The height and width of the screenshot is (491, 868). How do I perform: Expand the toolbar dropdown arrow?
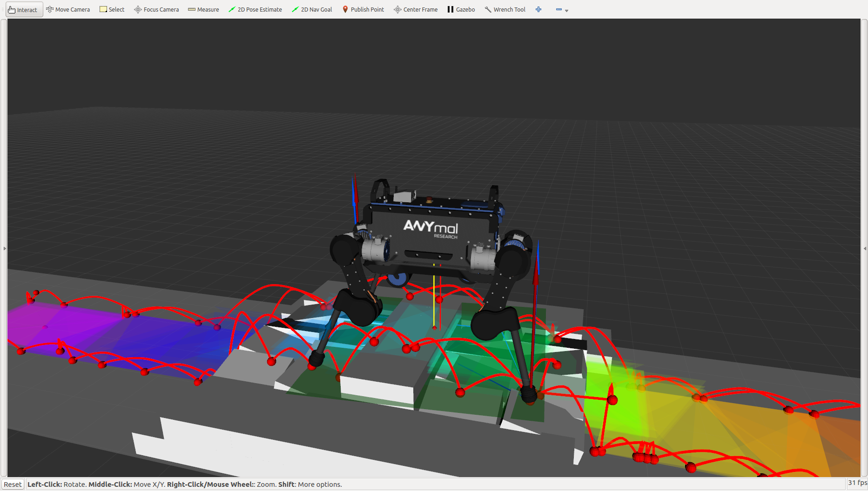(x=566, y=10)
